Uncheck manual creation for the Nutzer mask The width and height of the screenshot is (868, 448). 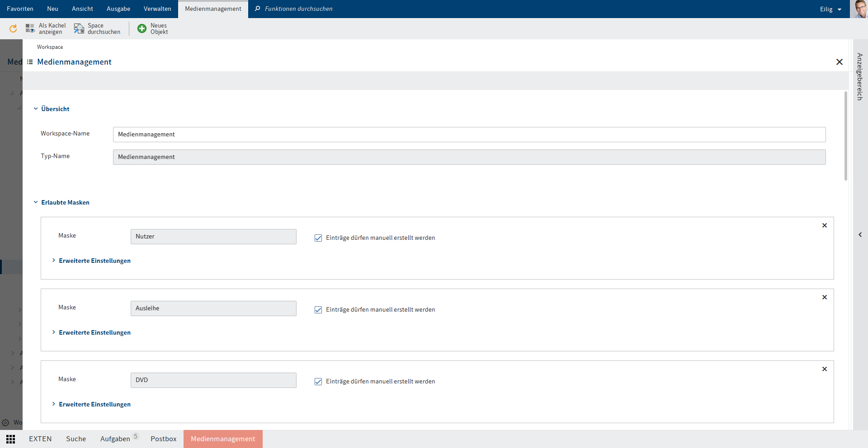(x=318, y=238)
